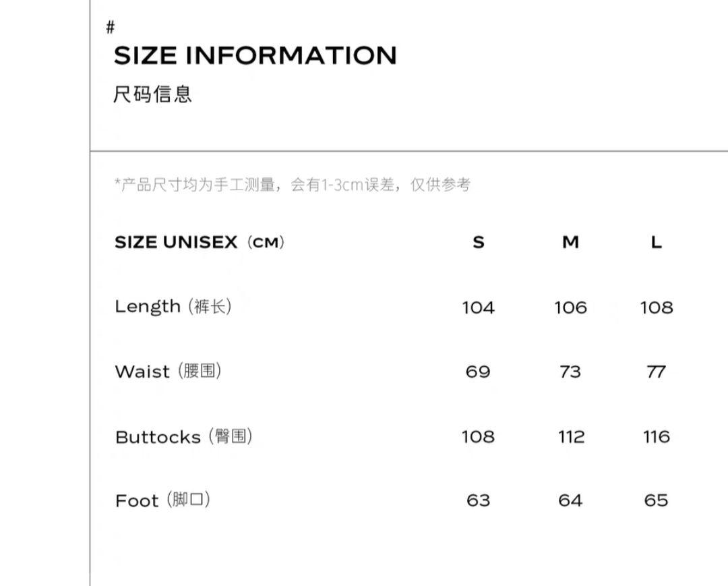Click the Buttocks (臀围) row label
This screenshot has width=728, height=586.
pyautogui.click(x=184, y=436)
